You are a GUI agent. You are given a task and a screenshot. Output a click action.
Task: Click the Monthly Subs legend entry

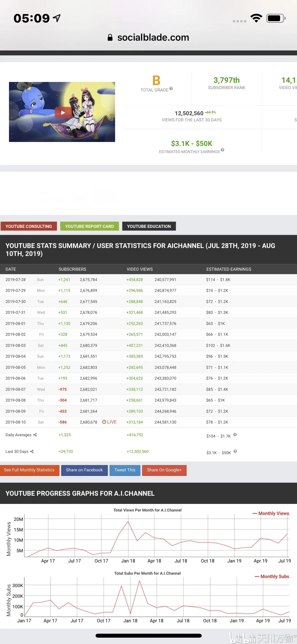coord(272,576)
